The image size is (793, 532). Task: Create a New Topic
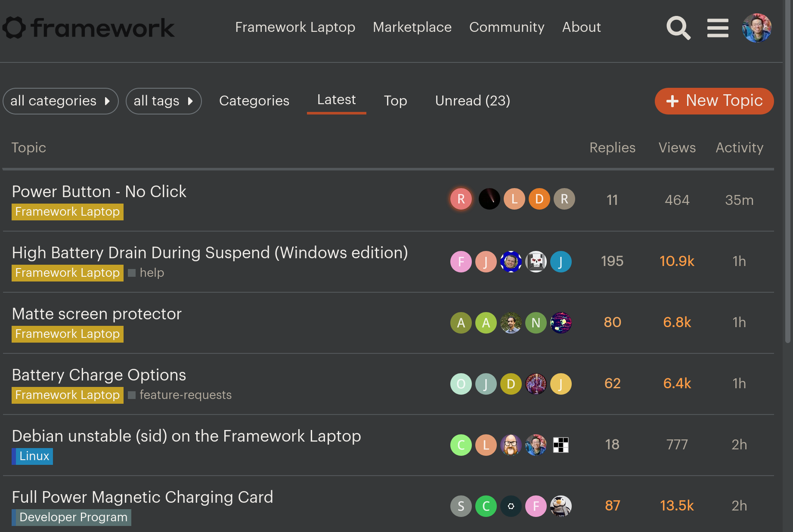tap(714, 101)
